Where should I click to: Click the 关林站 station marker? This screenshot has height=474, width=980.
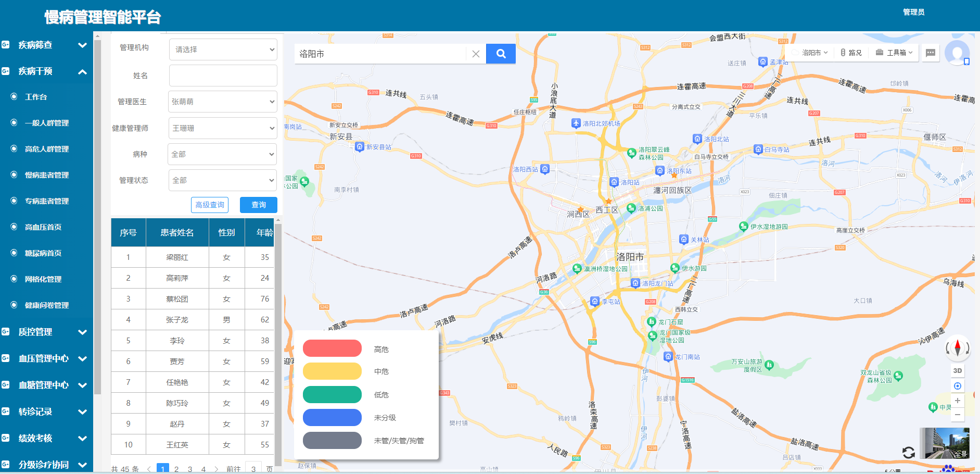[684, 240]
